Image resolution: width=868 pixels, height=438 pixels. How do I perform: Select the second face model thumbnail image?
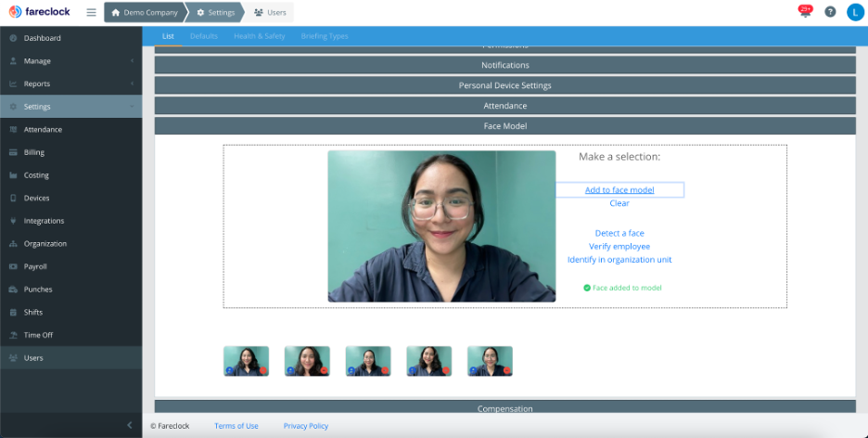click(307, 361)
